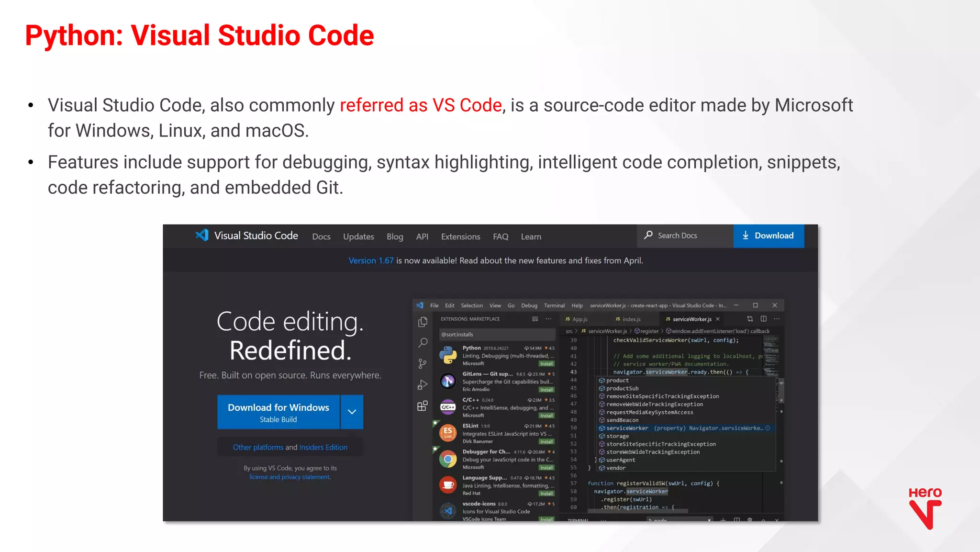Open the Terminal menu
Image resolution: width=980 pixels, height=552 pixels.
point(554,305)
